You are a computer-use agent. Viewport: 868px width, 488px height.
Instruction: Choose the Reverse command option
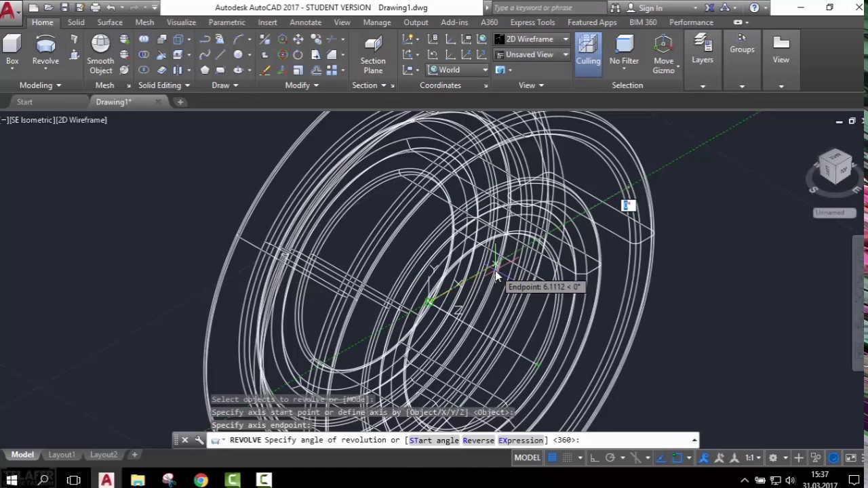(x=478, y=440)
